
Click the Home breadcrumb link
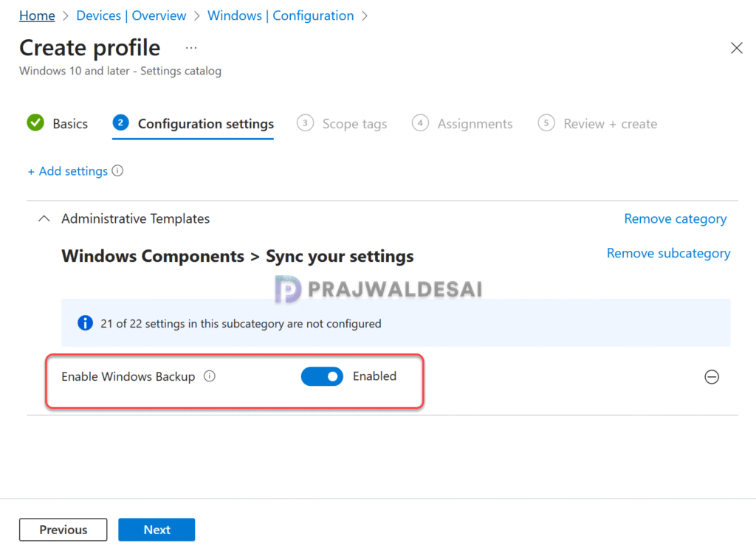point(37,15)
